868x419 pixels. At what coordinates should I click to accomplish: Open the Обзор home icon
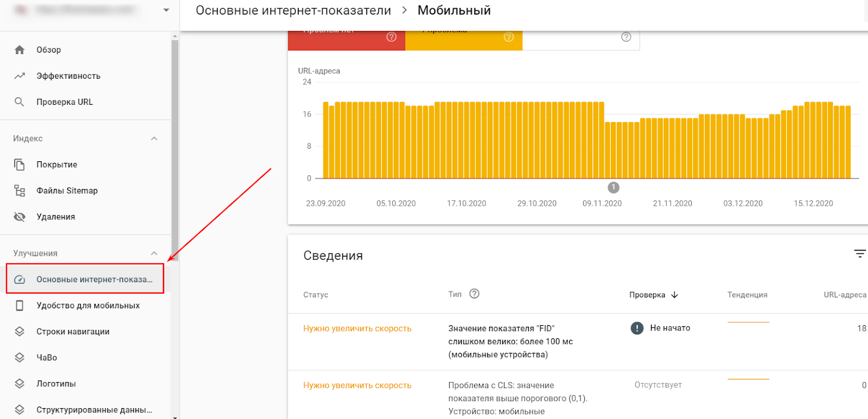tap(20, 50)
